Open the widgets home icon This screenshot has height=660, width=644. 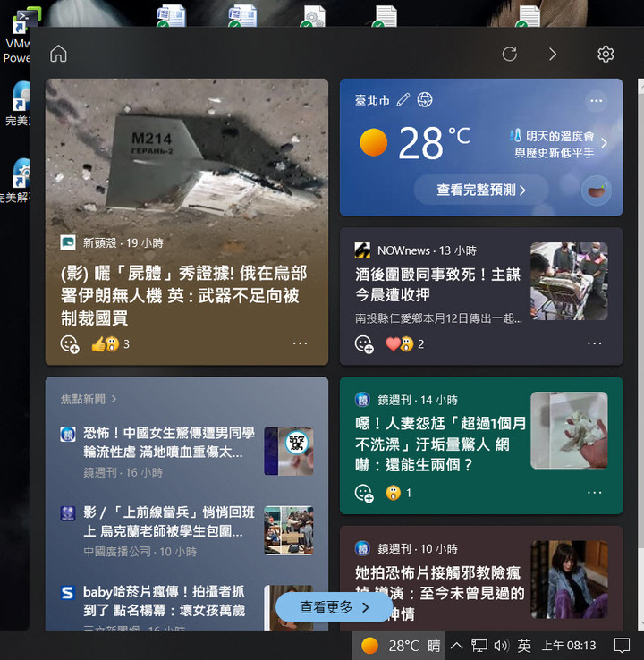pyautogui.click(x=58, y=54)
